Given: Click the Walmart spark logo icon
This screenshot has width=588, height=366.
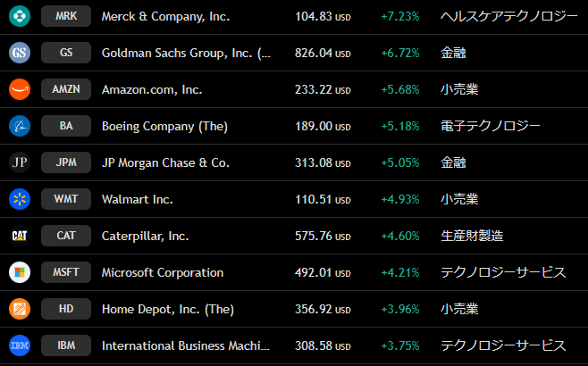Looking at the screenshot, I should pyautogui.click(x=20, y=199).
